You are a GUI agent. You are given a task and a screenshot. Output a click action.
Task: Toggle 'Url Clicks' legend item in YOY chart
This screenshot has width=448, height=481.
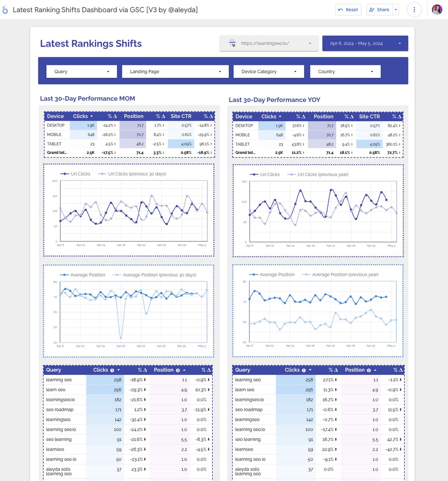pos(264,174)
